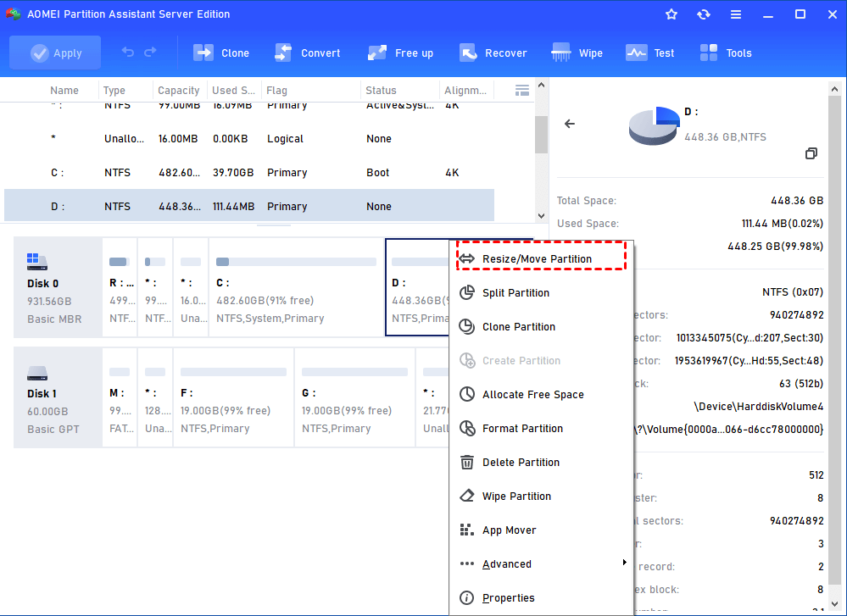Select Disk 0 in disk map

[x=58, y=288]
